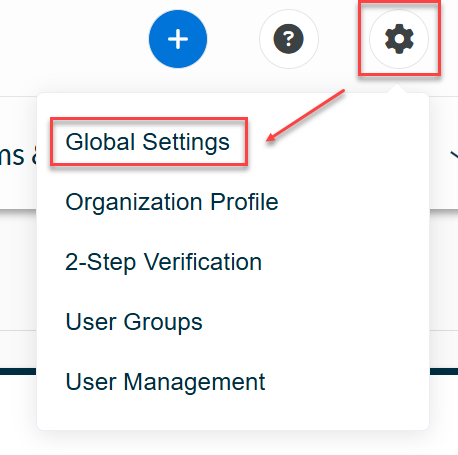Expand the chevron at the right edge

(454, 155)
